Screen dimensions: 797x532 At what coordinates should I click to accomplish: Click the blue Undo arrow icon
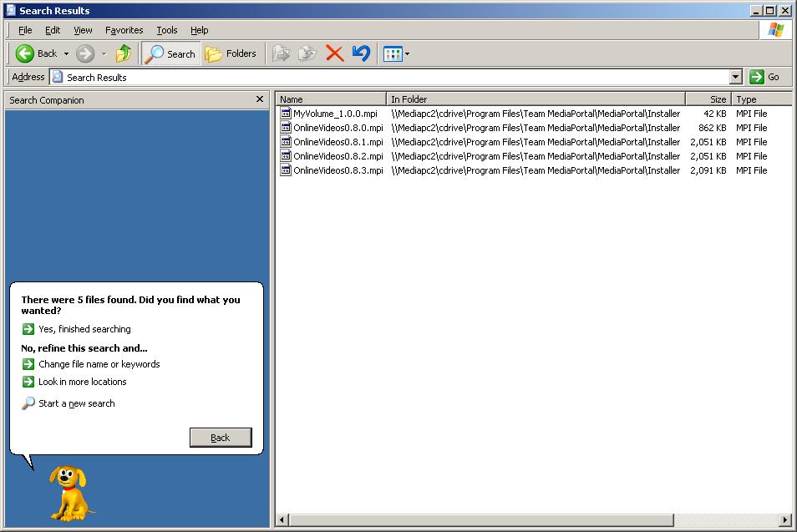361,53
